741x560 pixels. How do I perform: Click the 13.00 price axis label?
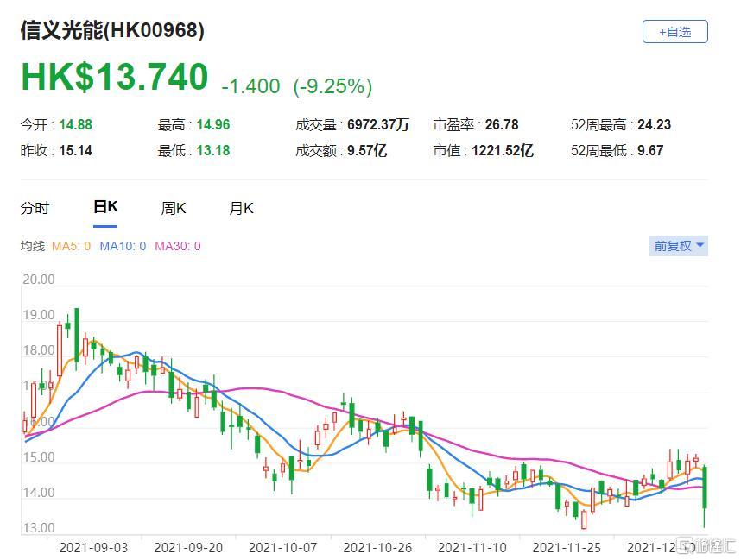point(39,528)
